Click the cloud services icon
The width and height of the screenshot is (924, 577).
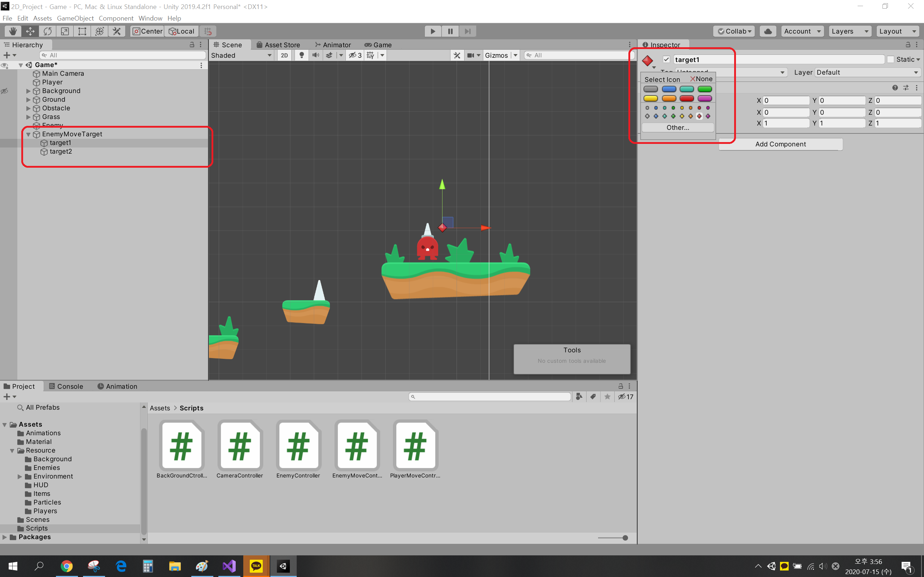[x=768, y=31]
